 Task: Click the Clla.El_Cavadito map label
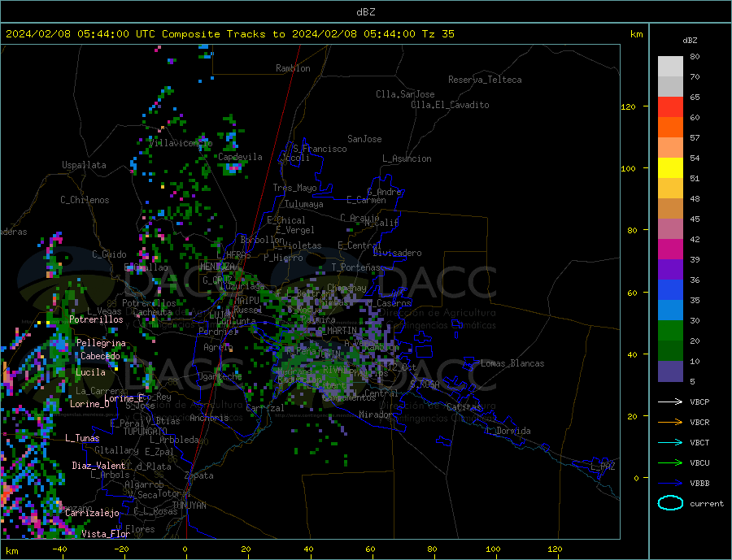tap(450, 105)
